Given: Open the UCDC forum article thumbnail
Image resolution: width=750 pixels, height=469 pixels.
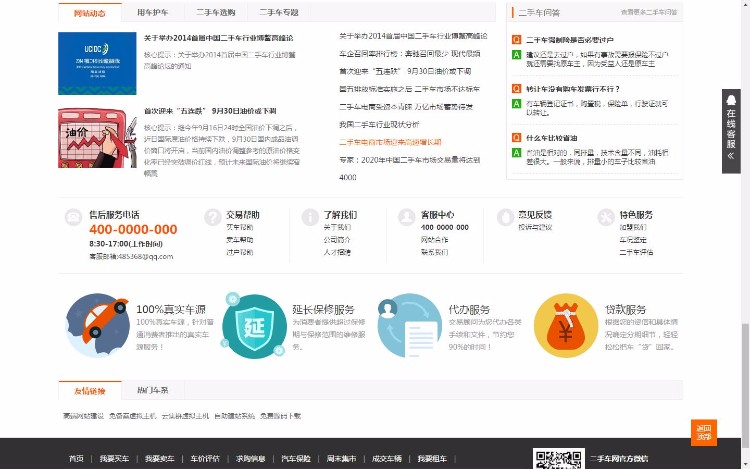Looking at the screenshot, I should (x=97, y=63).
